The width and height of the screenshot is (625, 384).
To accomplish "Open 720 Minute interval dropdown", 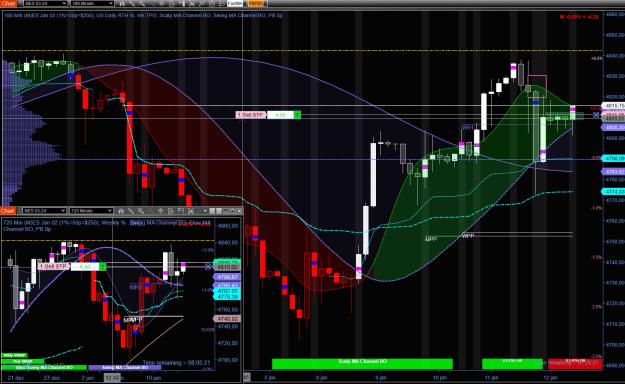I will (91, 211).
